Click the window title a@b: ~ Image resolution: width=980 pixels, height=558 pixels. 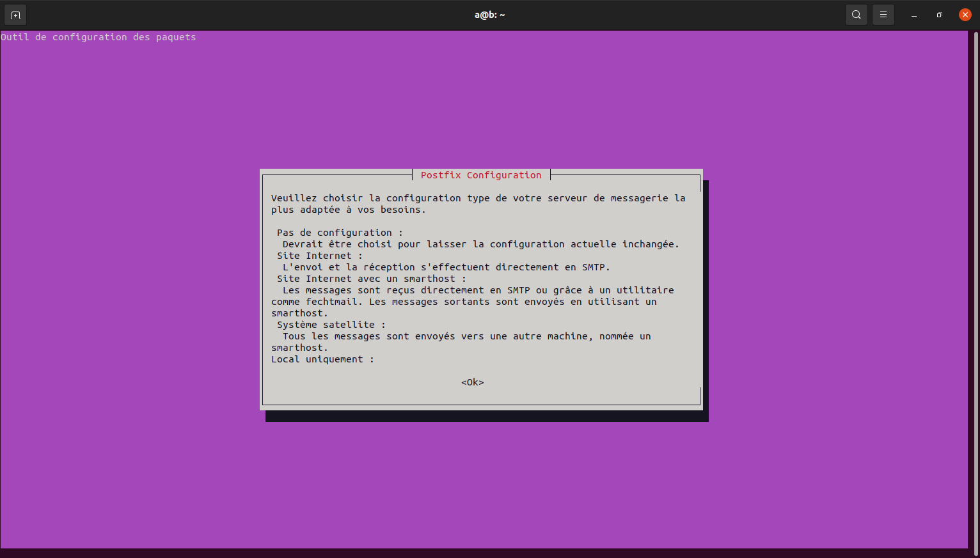click(x=489, y=15)
